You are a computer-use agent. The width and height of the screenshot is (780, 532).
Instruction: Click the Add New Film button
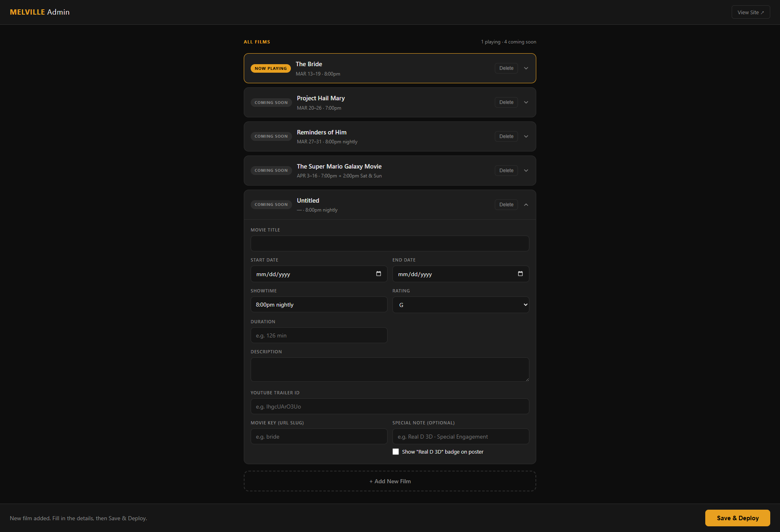coord(390,481)
